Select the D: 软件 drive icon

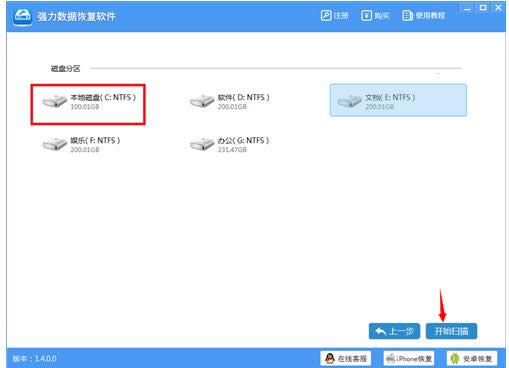pyautogui.click(x=202, y=101)
